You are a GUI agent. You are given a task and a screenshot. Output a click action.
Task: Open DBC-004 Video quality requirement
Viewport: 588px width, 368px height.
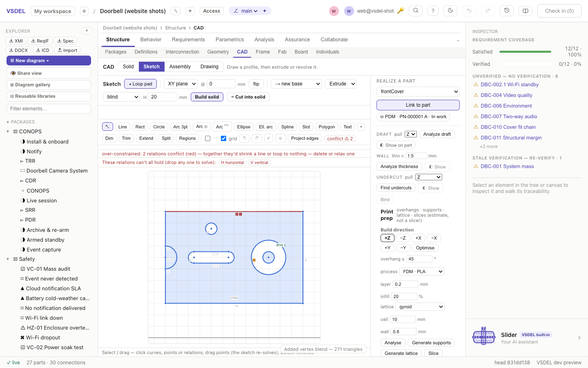point(506,95)
